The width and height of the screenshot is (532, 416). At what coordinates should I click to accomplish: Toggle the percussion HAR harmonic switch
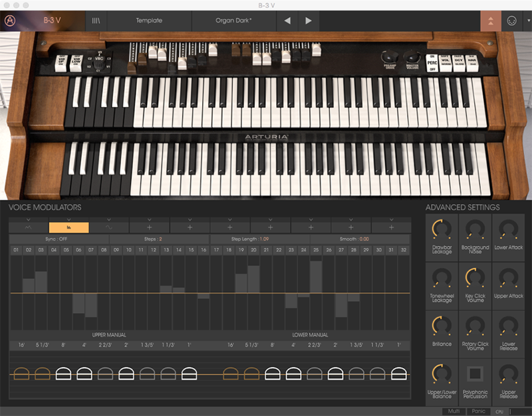pyautogui.click(x=472, y=62)
